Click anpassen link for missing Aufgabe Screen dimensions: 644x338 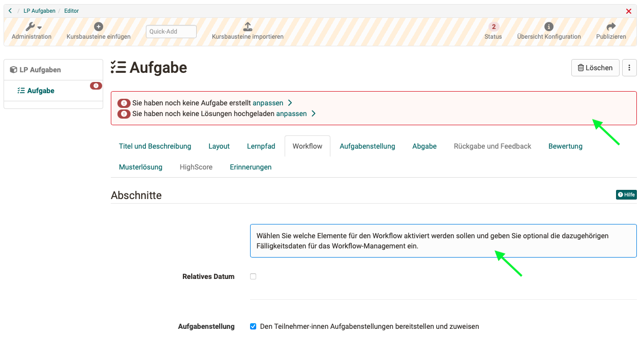(x=268, y=103)
